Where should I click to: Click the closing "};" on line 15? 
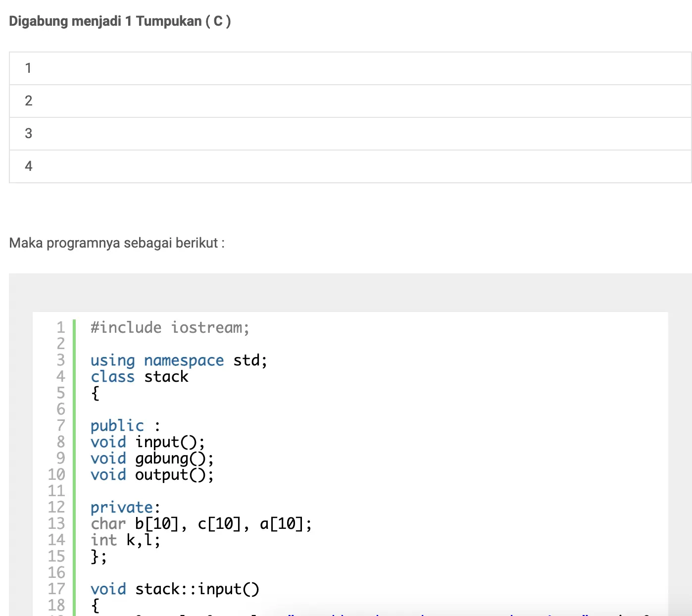[99, 557]
